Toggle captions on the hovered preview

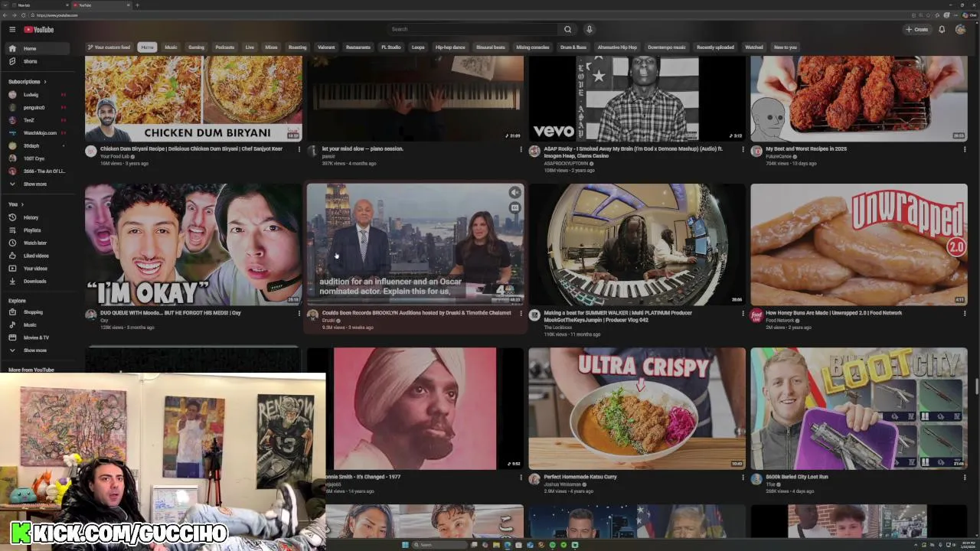514,207
